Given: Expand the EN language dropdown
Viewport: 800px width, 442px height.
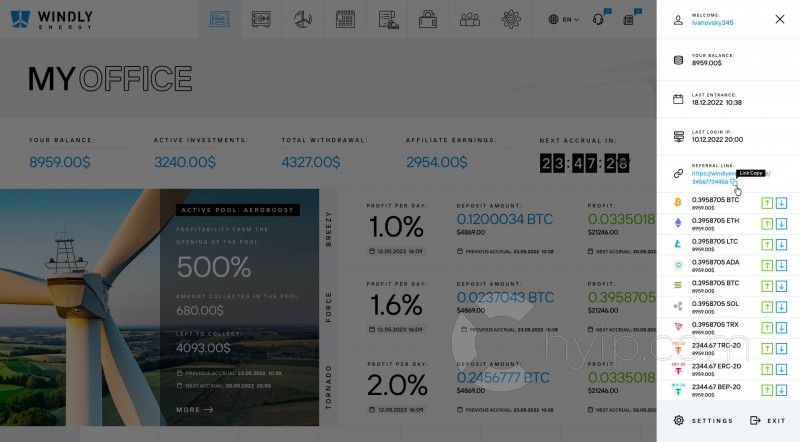Looking at the screenshot, I should pyautogui.click(x=563, y=19).
